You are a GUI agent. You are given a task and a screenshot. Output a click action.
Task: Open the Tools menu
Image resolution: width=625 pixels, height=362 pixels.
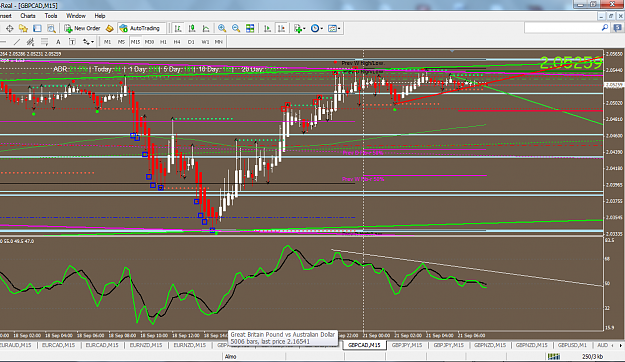click(51, 16)
